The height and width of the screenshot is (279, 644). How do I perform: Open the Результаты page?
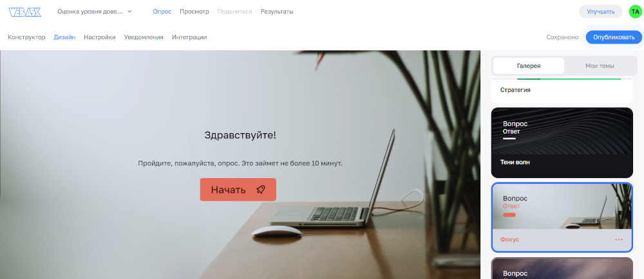point(277,12)
